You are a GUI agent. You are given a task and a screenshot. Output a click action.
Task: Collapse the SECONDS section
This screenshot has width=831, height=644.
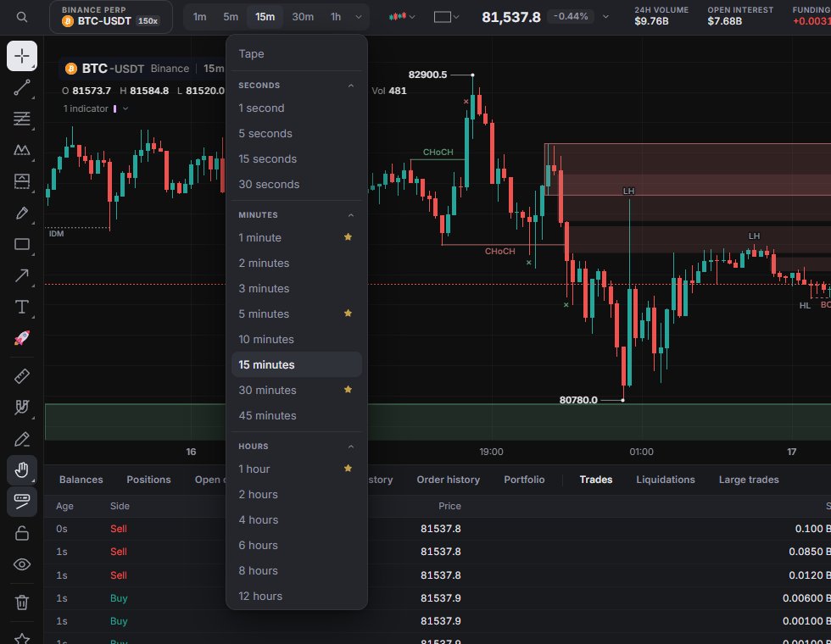pyautogui.click(x=351, y=86)
